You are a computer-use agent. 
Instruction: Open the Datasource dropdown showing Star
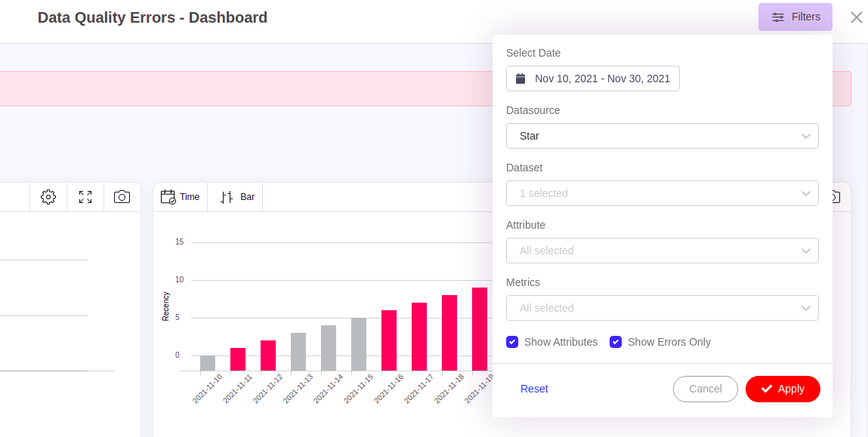coord(662,136)
